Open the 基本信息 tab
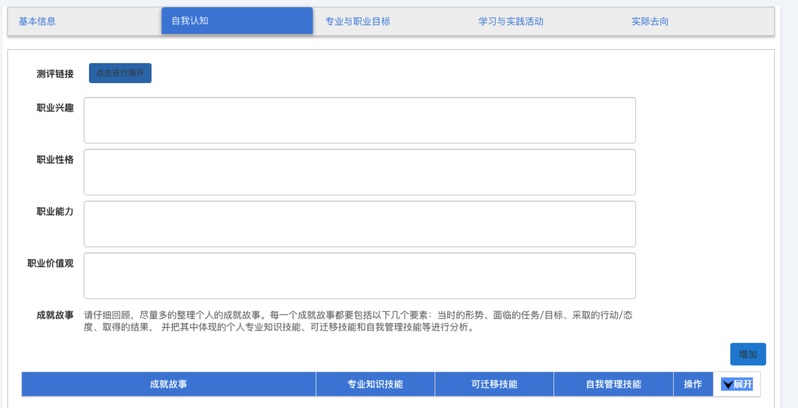The width and height of the screenshot is (798, 408). 37,21
